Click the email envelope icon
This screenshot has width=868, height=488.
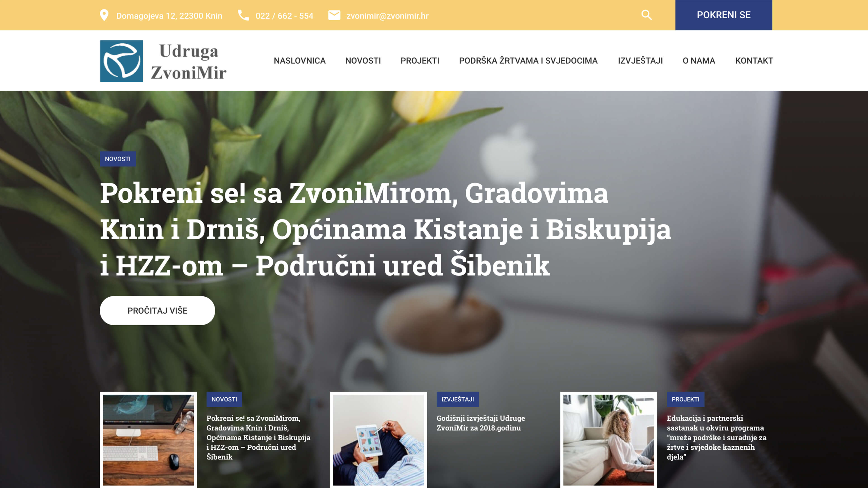pos(334,15)
